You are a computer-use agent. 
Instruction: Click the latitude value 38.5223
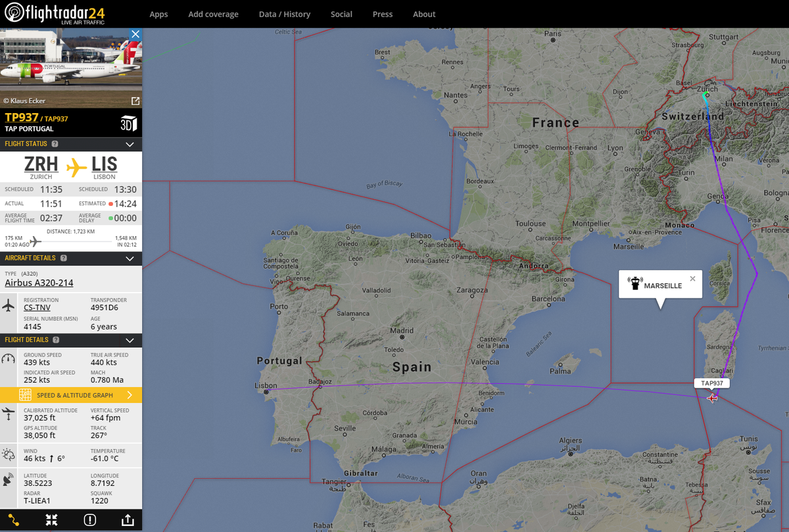pos(38,483)
